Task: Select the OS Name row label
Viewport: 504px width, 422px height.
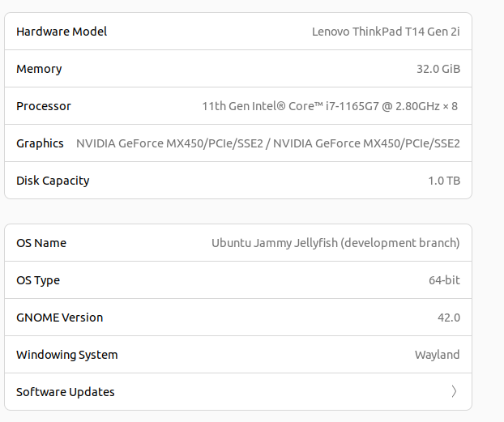Action: (41, 243)
